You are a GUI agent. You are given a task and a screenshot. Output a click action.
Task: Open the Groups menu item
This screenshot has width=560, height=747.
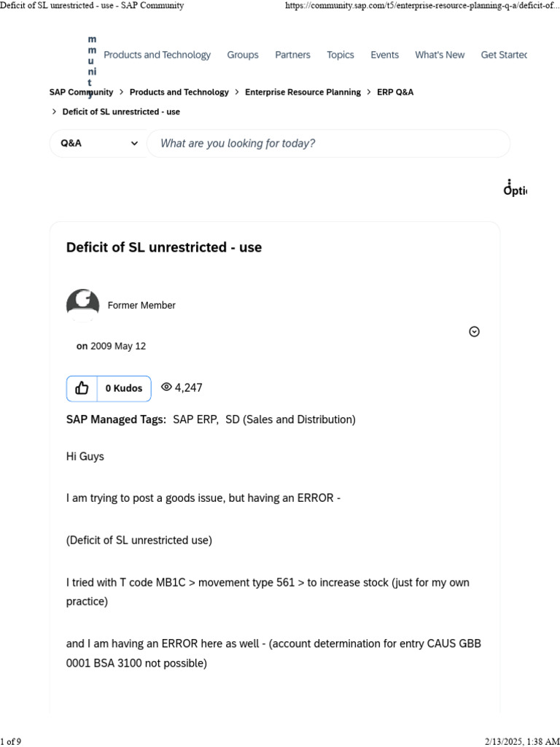pos(243,55)
